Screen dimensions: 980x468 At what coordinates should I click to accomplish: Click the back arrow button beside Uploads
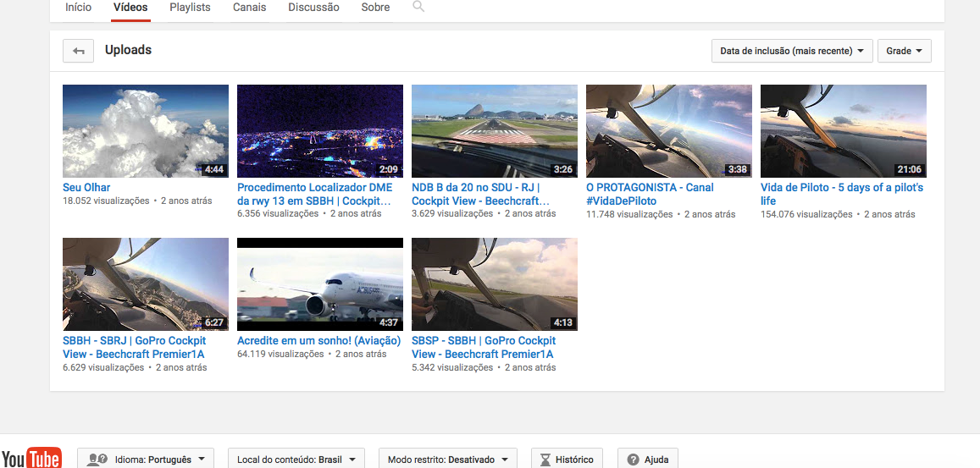point(78,51)
